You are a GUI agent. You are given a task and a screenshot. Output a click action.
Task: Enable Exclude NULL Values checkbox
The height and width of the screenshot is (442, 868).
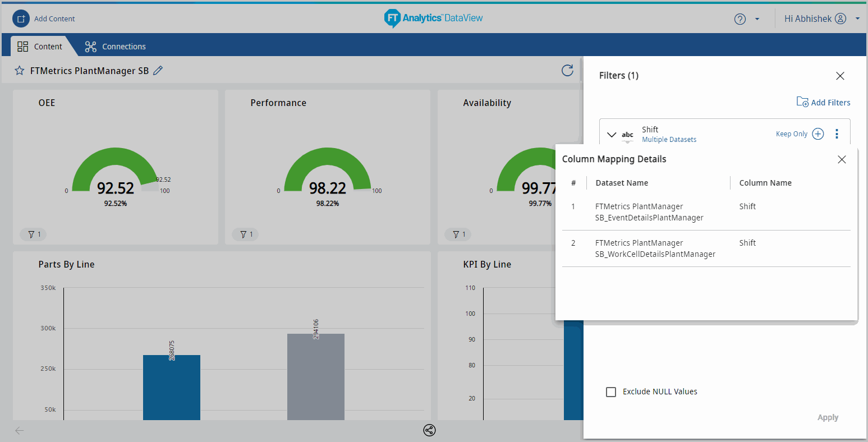[x=611, y=392]
